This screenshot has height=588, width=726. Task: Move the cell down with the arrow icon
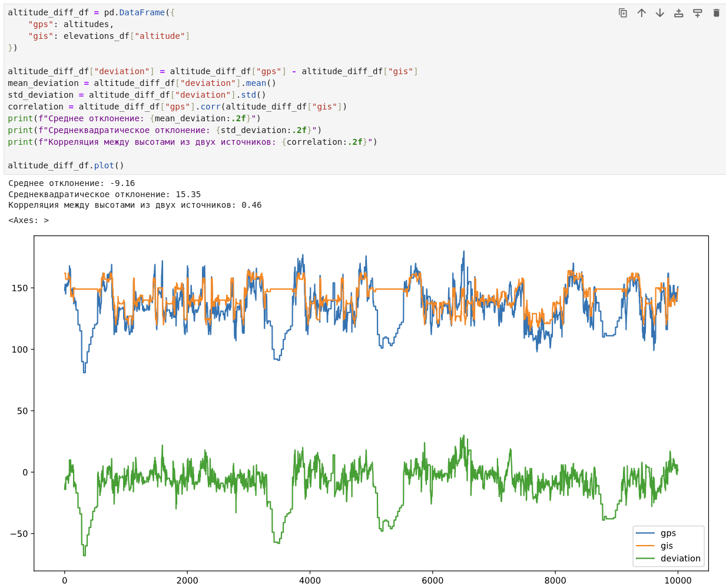pyautogui.click(x=660, y=13)
